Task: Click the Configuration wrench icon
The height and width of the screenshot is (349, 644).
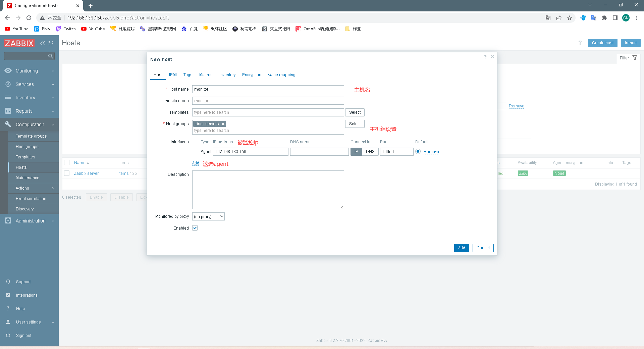Action: pos(8,124)
